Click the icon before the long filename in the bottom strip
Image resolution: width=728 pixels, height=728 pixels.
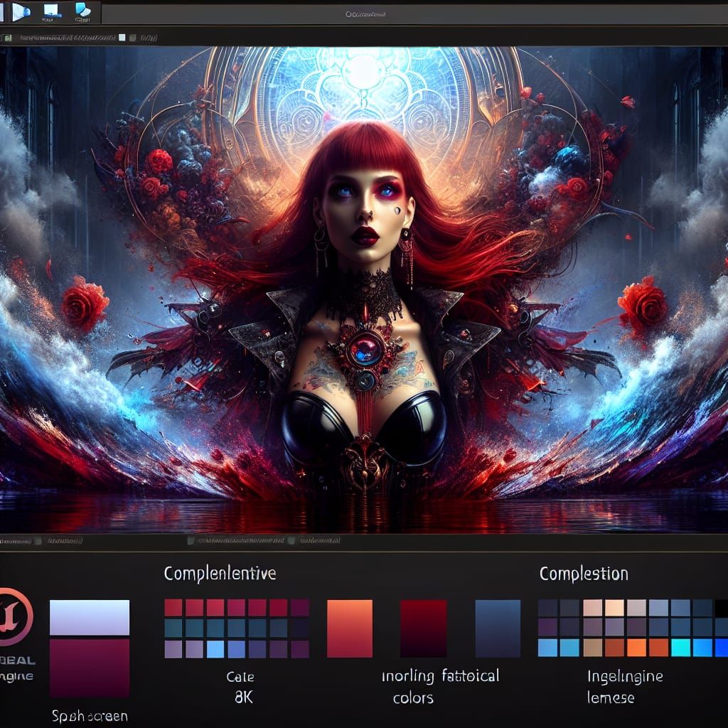tap(191, 542)
